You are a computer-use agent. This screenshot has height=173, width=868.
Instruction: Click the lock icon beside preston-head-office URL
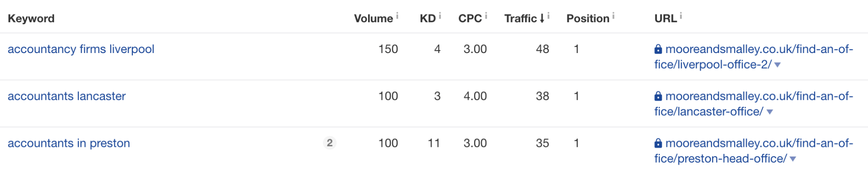pyautogui.click(x=658, y=143)
